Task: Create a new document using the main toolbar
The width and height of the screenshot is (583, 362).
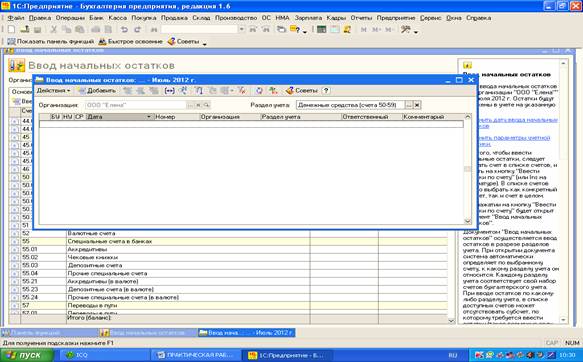Action: click(x=11, y=29)
